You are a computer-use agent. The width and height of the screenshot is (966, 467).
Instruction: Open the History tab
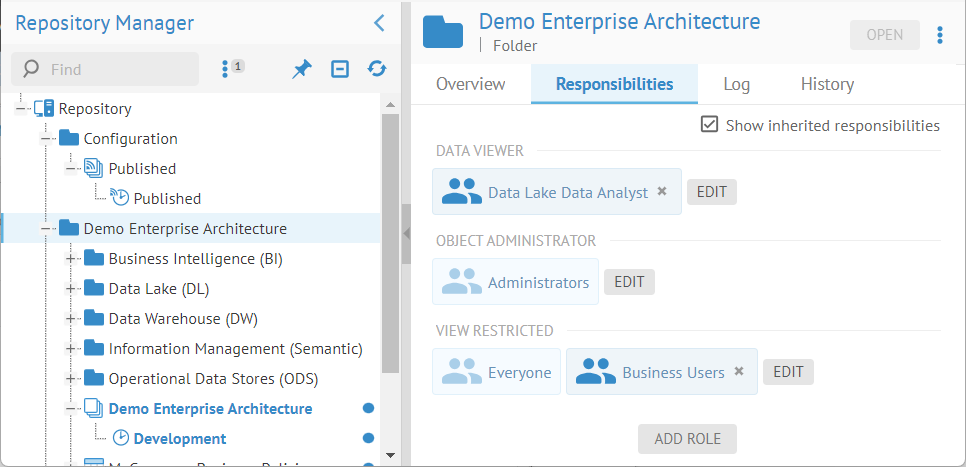coord(827,84)
